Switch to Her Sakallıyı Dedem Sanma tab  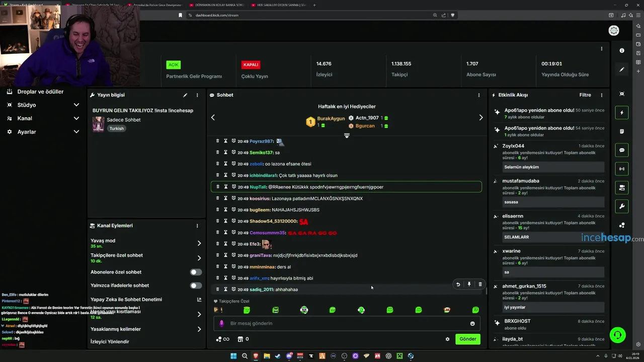point(278,5)
